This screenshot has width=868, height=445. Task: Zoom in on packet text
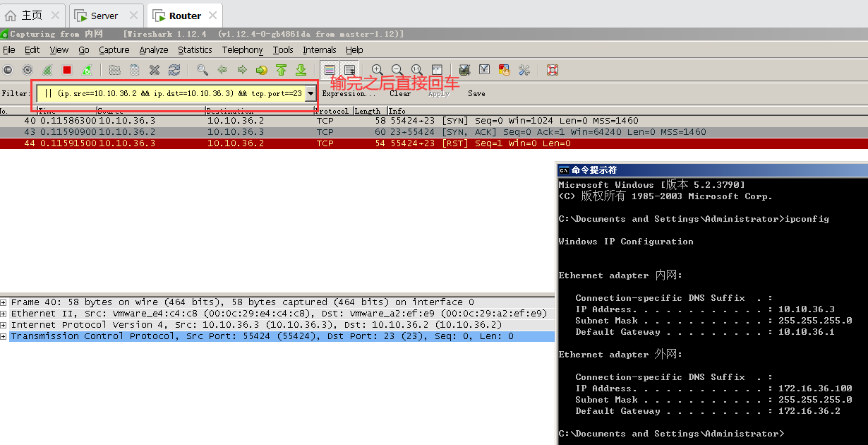pyautogui.click(x=378, y=70)
